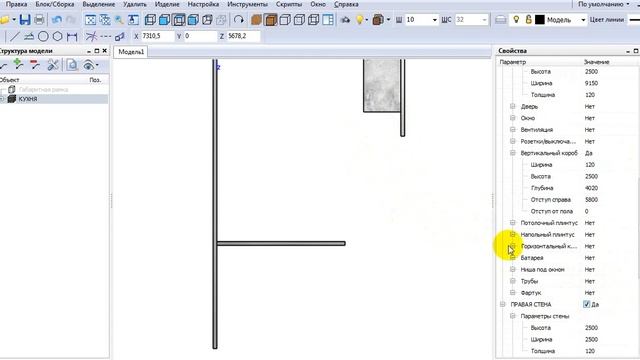Click the magnifier zoom tool icon

coord(119,20)
